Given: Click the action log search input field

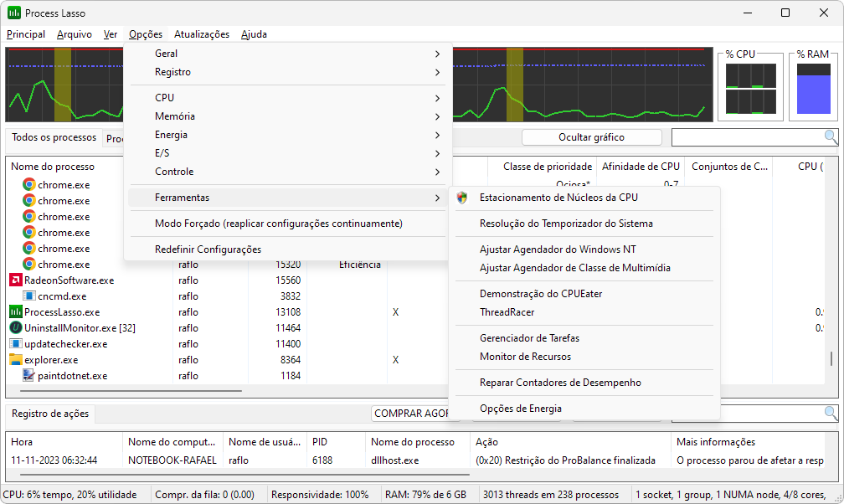Looking at the screenshot, I should [772, 413].
